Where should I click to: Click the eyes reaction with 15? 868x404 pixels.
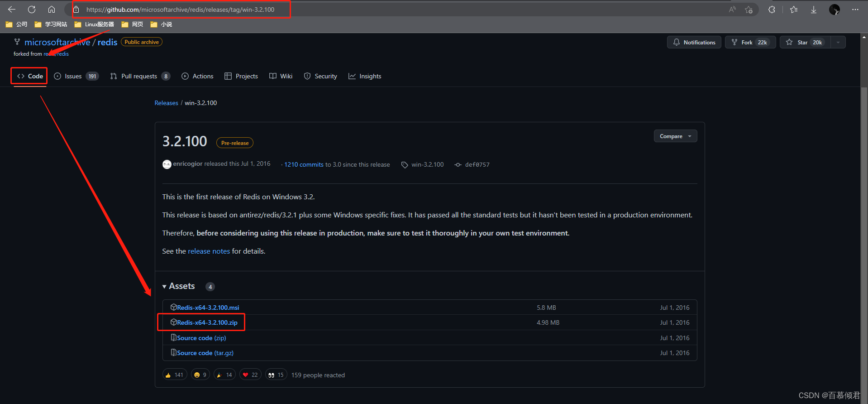(x=276, y=375)
